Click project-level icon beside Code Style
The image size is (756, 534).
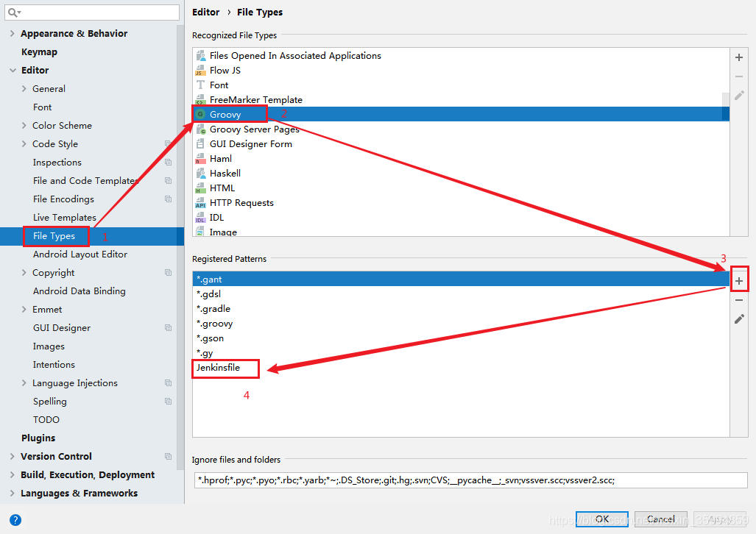pyautogui.click(x=168, y=143)
